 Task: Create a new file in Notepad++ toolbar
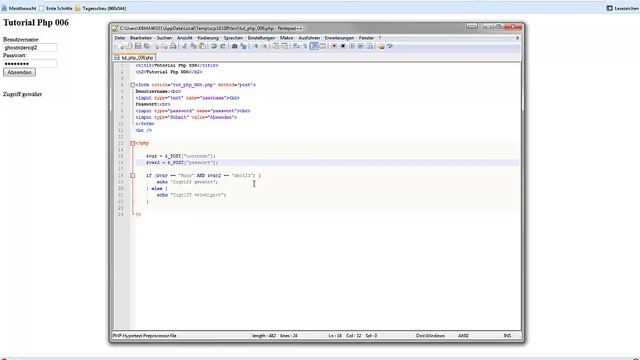tap(122, 46)
